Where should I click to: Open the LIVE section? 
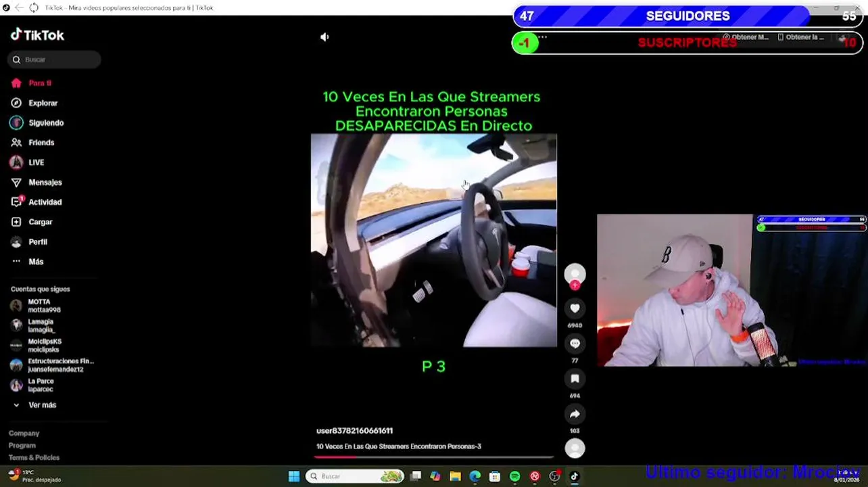[37, 162]
